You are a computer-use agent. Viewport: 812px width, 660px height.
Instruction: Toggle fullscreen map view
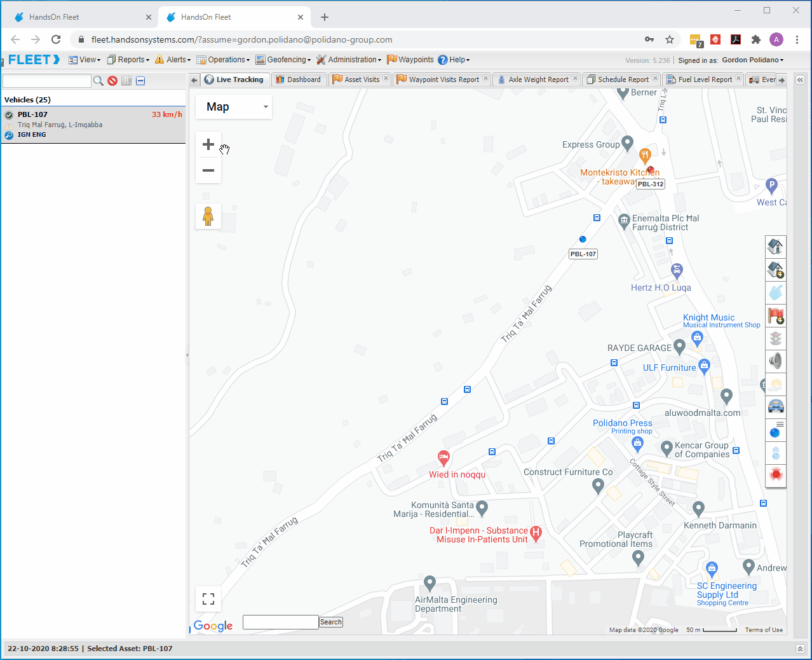(x=208, y=599)
